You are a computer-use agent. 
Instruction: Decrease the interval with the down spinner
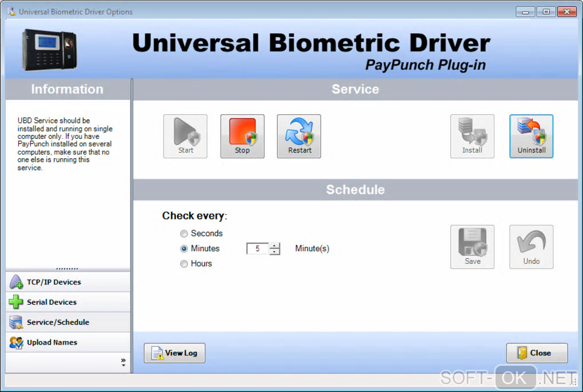pos(274,251)
